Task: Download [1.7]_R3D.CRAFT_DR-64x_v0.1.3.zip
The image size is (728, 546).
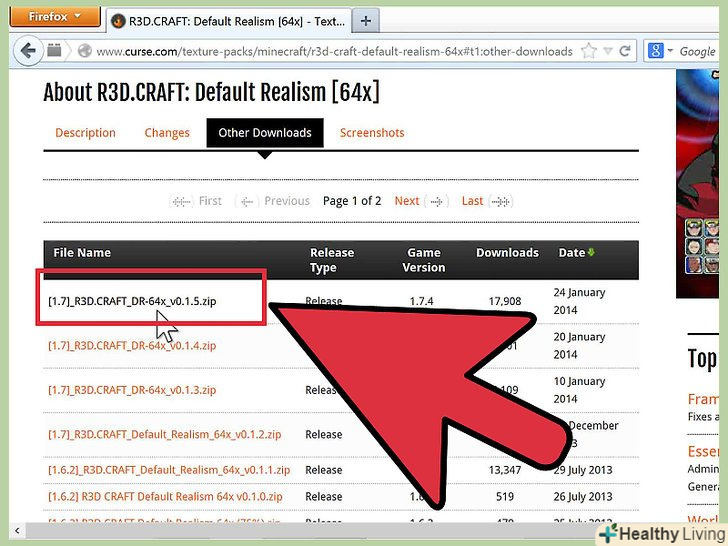Action: coord(132,390)
